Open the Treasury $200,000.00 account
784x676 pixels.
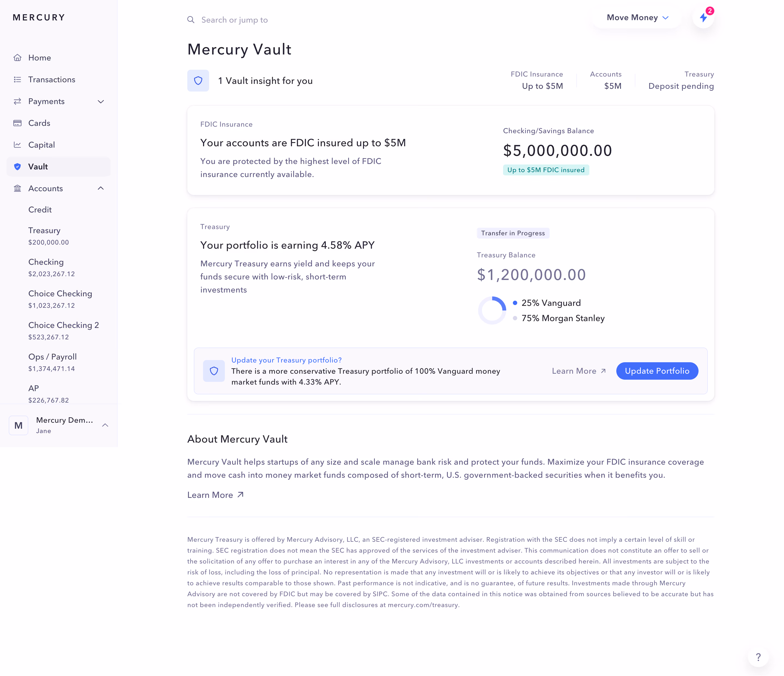49,236
